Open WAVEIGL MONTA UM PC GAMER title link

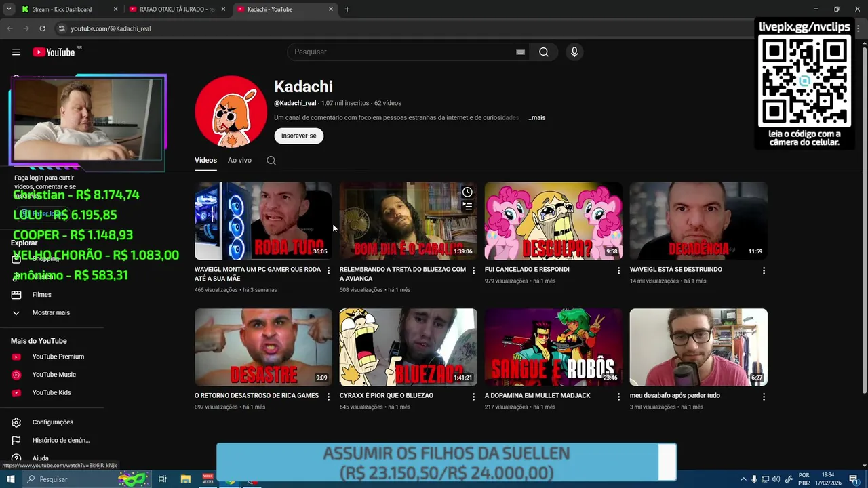(258, 274)
